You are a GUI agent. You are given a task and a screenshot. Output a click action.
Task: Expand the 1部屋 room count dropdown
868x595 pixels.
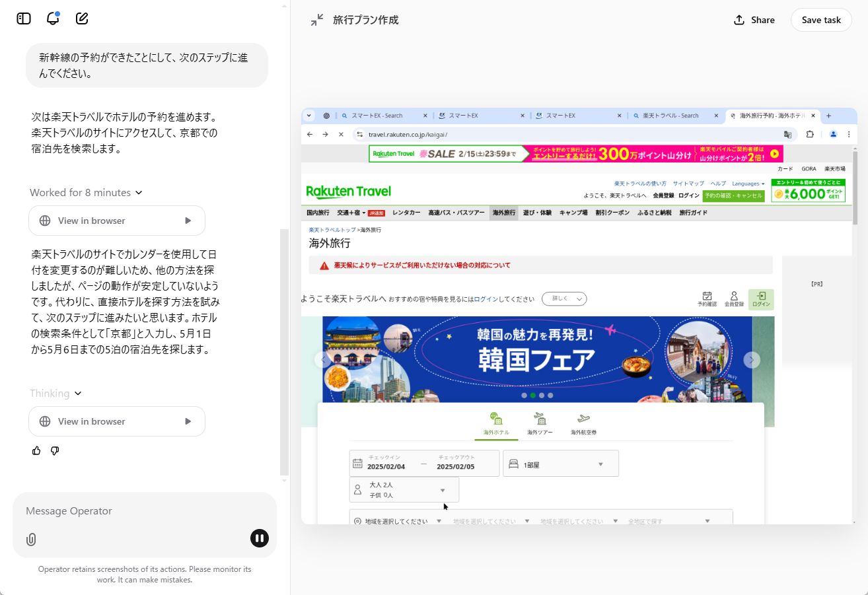(x=560, y=463)
